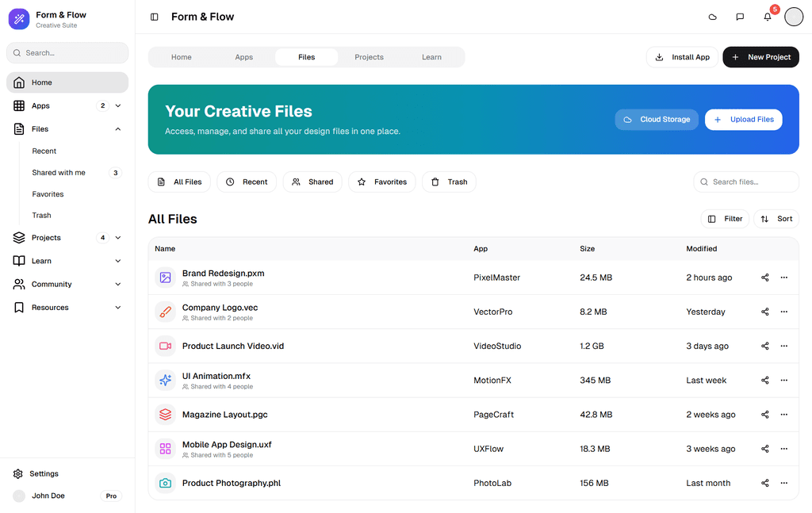Share the Brand Redesign.pxm file

click(x=764, y=278)
